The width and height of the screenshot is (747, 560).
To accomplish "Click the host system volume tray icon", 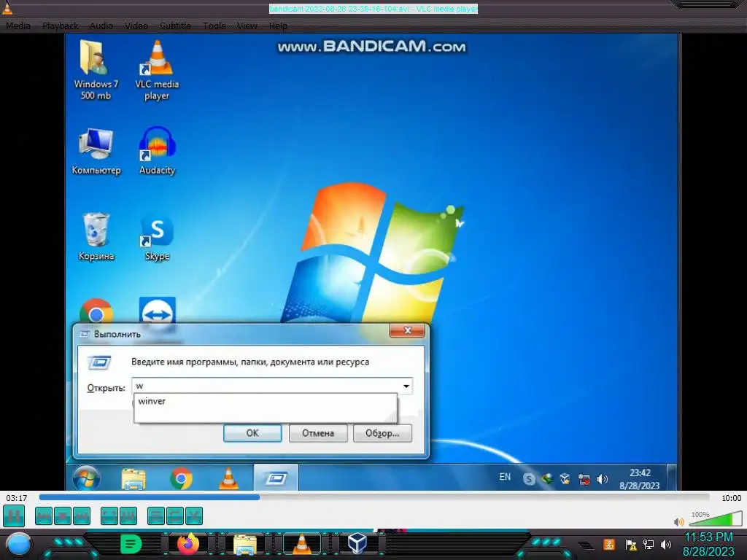I will click(666, 545).
